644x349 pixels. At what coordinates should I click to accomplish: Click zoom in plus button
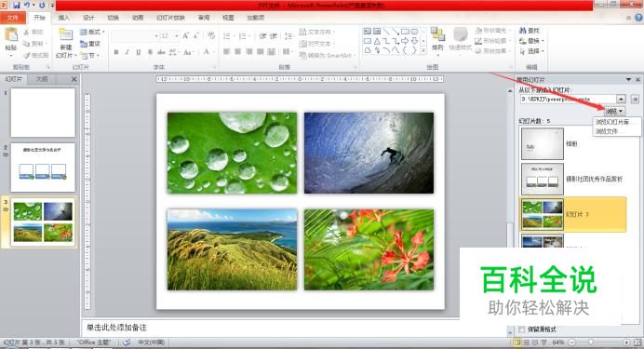point(626,342)
